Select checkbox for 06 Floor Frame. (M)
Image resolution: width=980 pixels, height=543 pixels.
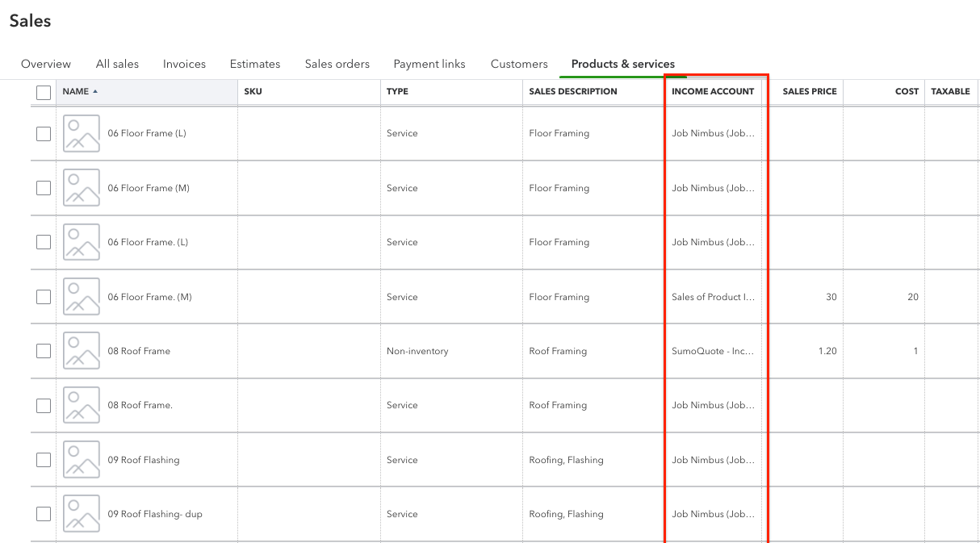click(44, 297)
